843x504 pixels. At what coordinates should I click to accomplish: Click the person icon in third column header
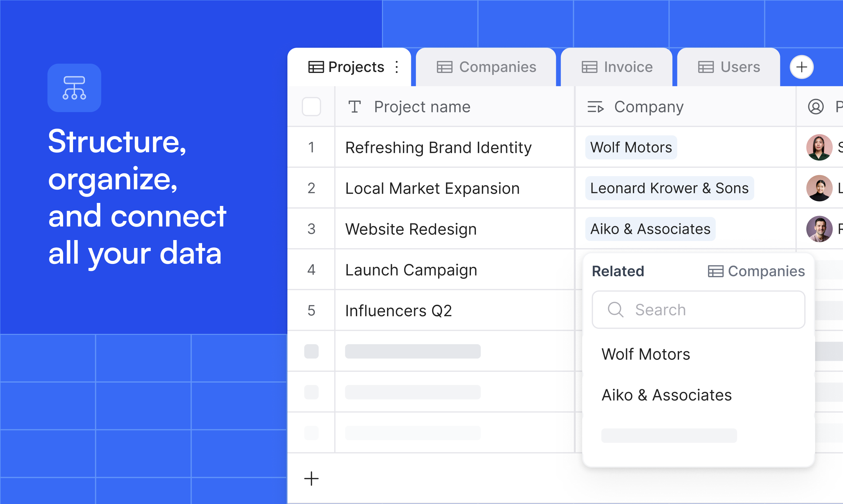pyautogui.click(x=815, y=107)
